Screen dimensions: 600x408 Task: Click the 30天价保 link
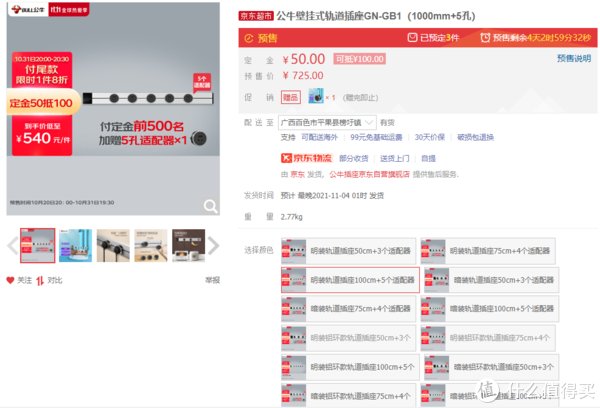tap(430, 137)
